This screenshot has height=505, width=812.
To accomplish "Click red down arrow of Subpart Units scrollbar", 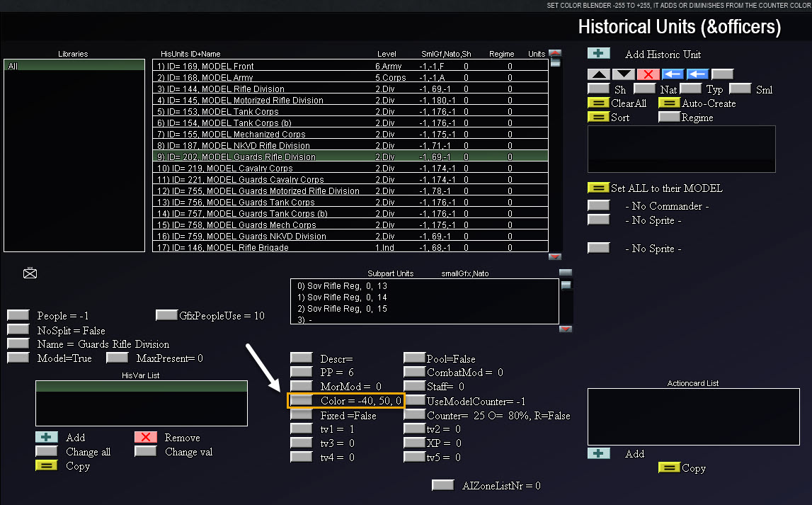I will coord(566,329).
